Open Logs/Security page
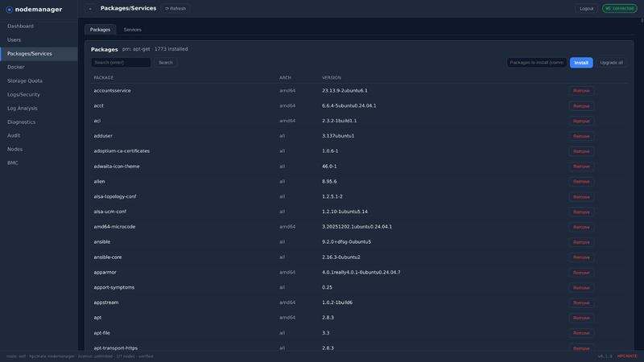This screenshot has width=644, height=362. pos(39,95)
